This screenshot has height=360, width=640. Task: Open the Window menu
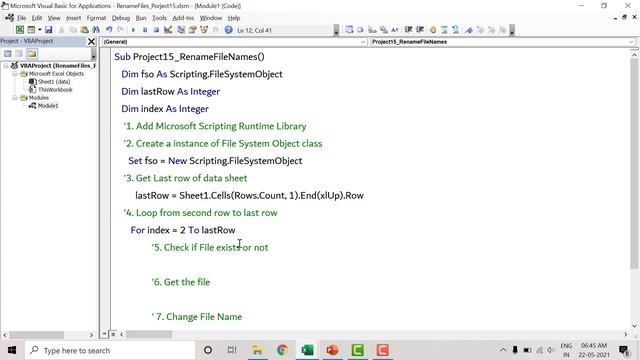click(x=211, y=18)
